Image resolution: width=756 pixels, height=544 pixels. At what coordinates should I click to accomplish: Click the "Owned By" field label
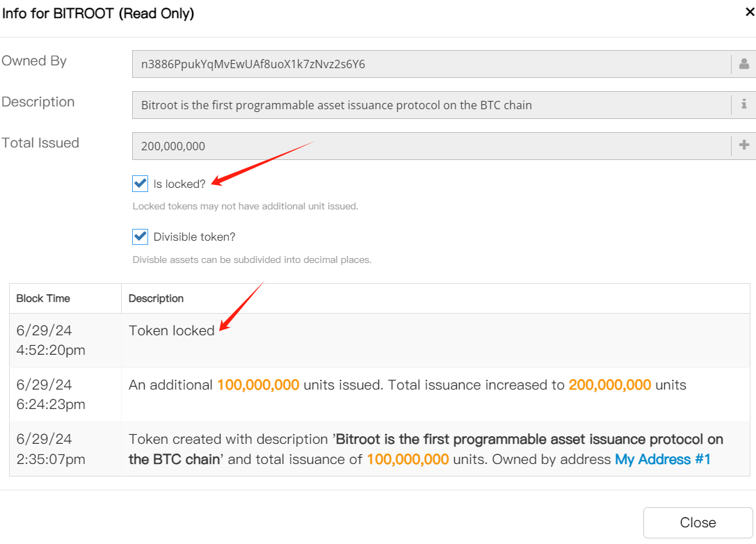[34, 61]
